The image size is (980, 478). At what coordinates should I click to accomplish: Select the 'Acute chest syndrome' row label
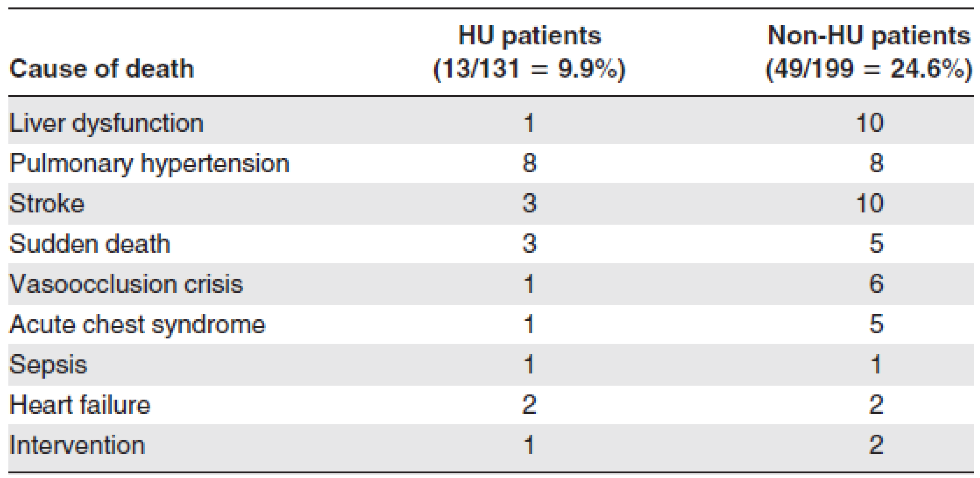tap(137, 324)
